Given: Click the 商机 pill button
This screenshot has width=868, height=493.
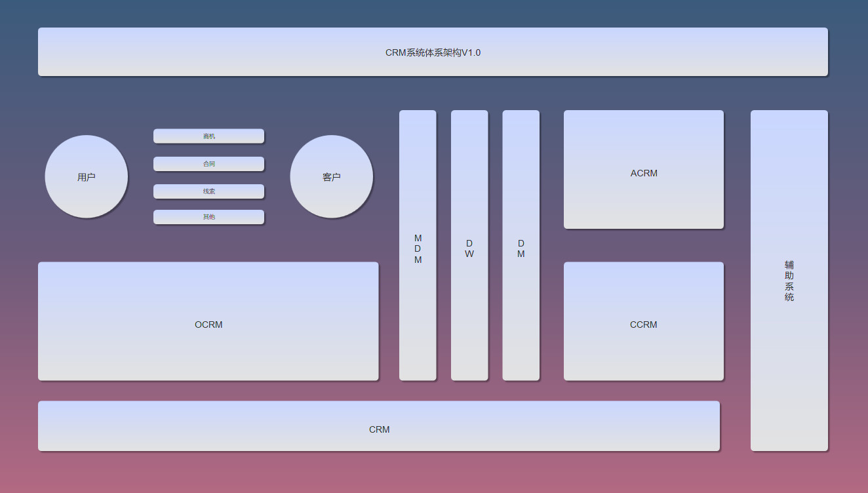Looking at the screenshot, I should pyautogui.click(x=208, y=136).
